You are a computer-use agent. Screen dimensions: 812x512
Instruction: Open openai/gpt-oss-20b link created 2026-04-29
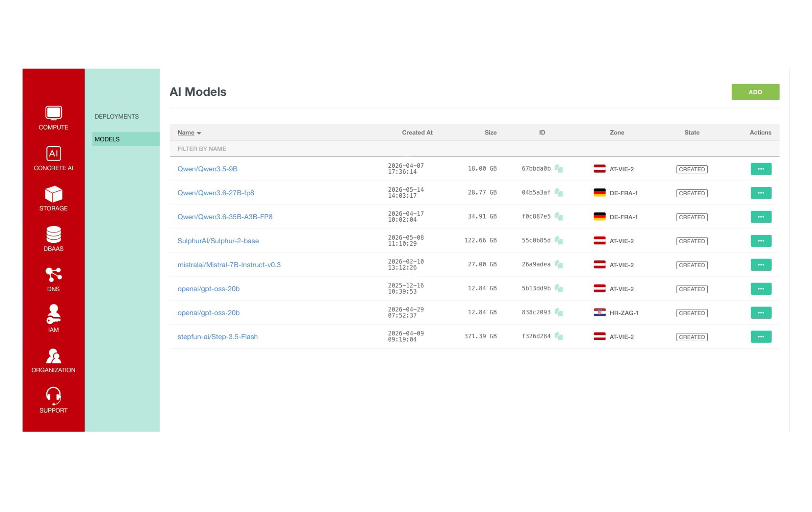tap(208, 313)
